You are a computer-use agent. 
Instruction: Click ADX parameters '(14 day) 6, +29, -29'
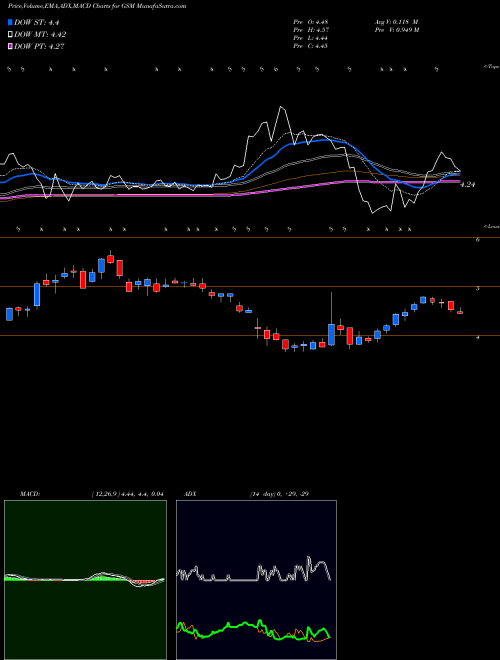279,494
